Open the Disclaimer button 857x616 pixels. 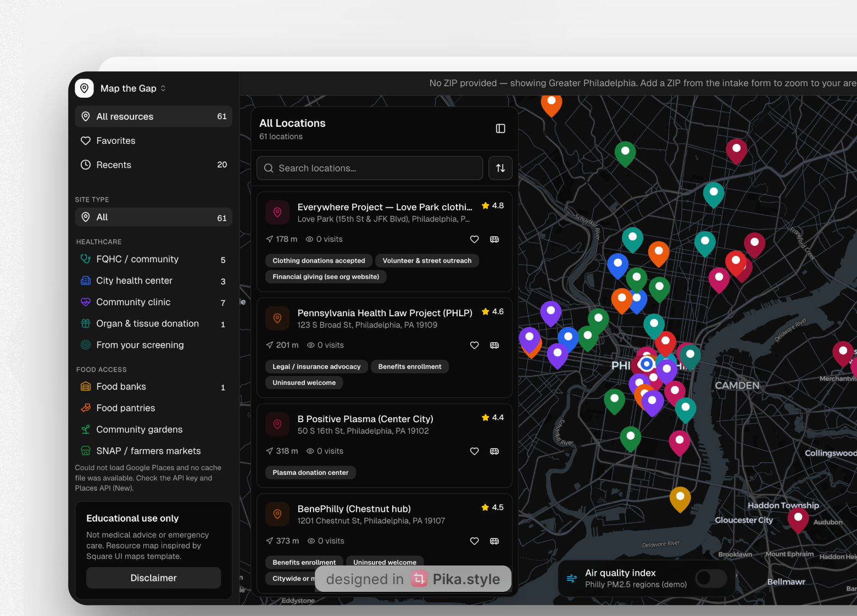(x=153, y=578)
